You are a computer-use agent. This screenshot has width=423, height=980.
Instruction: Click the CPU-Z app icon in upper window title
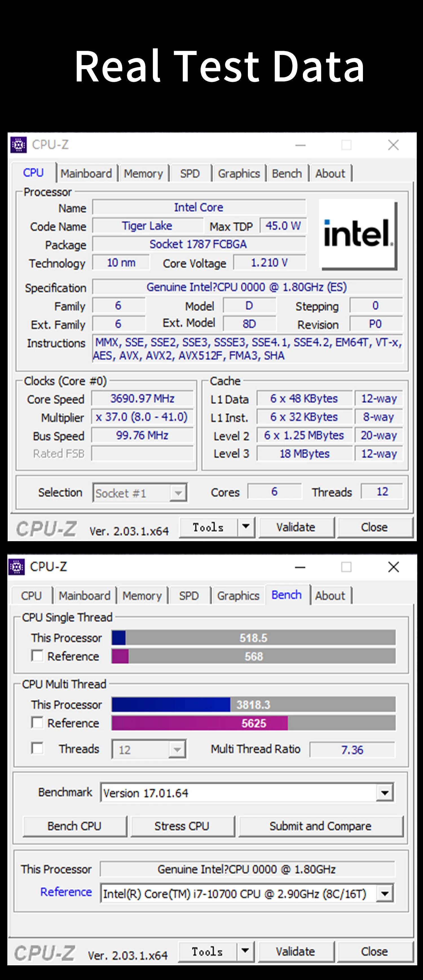[18, 144]
